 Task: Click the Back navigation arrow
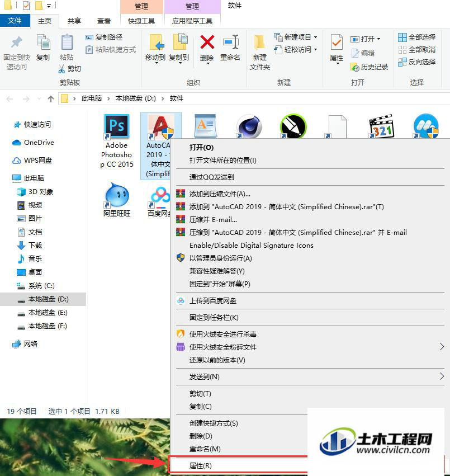point(10,98)
